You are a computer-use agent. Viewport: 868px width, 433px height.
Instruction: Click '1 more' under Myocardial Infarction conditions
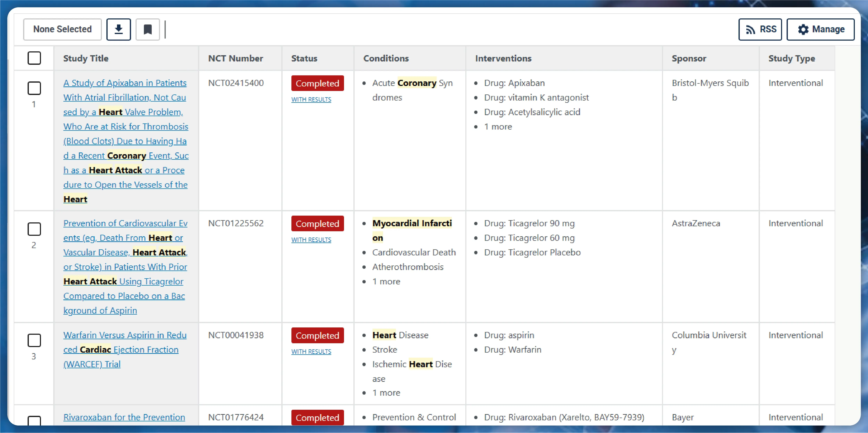tap(386, 281)
